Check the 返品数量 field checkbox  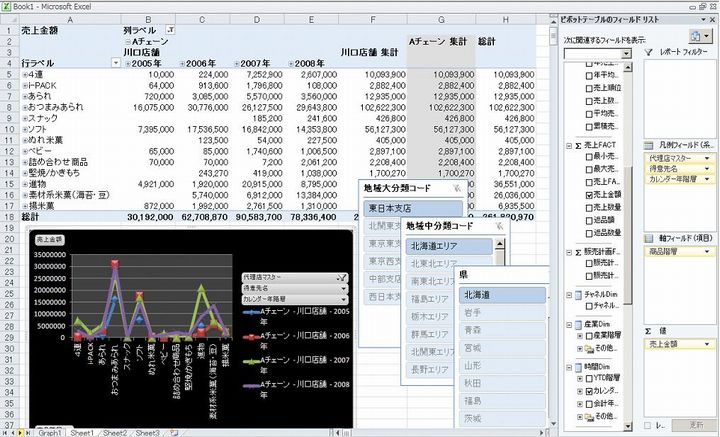click(x=589, y=233)
